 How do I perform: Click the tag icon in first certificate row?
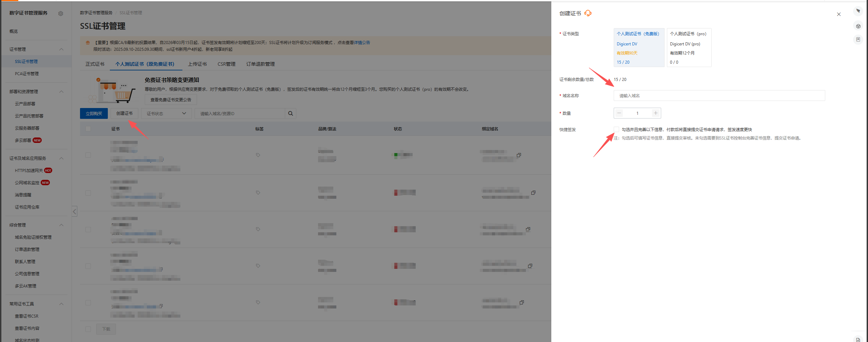point(258,155)
